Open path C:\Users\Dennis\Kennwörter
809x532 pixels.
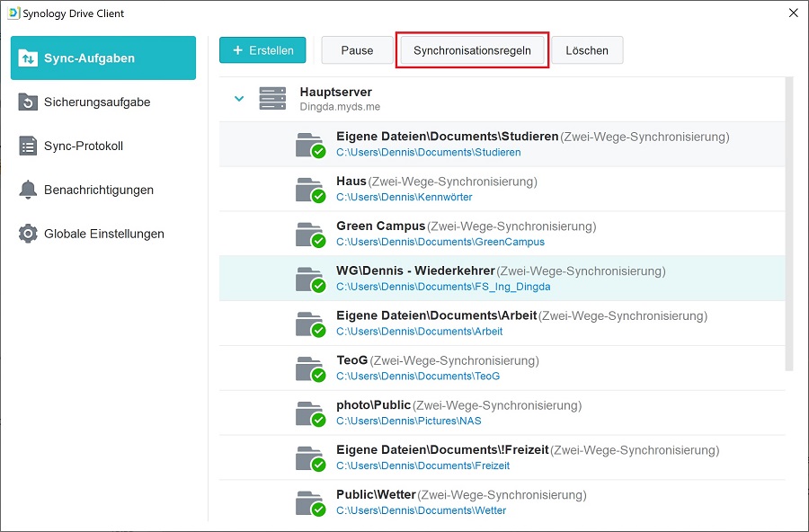pos(404,197)
